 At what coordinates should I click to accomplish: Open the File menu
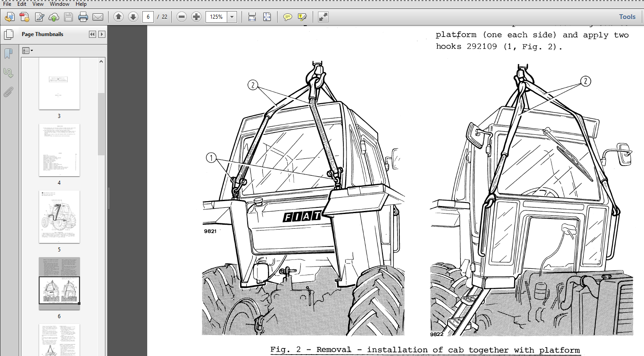(x=7, y=4)
